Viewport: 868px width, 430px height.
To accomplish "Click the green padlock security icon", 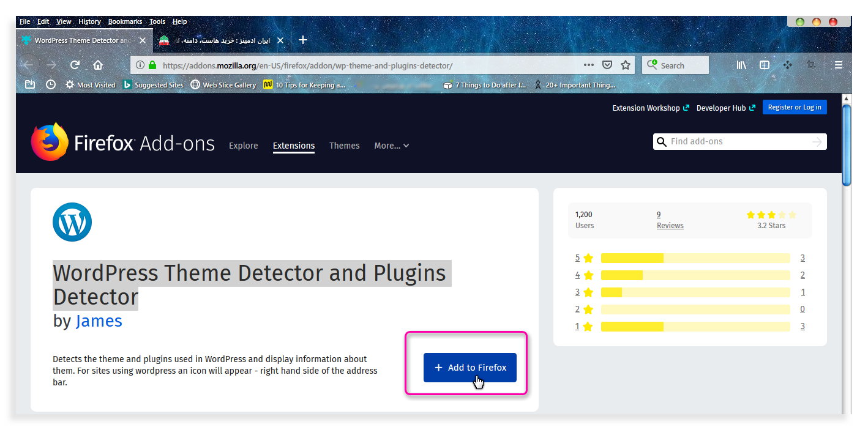I will point(152,65).
